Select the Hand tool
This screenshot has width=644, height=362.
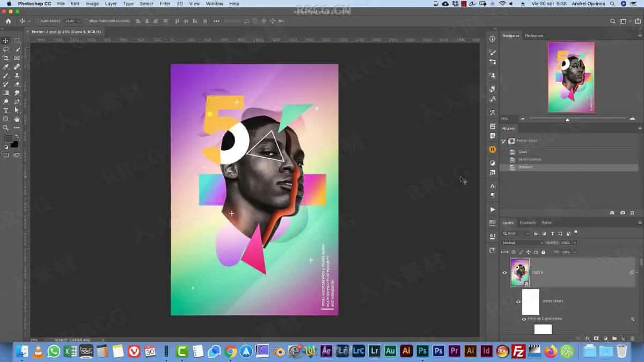17,119
